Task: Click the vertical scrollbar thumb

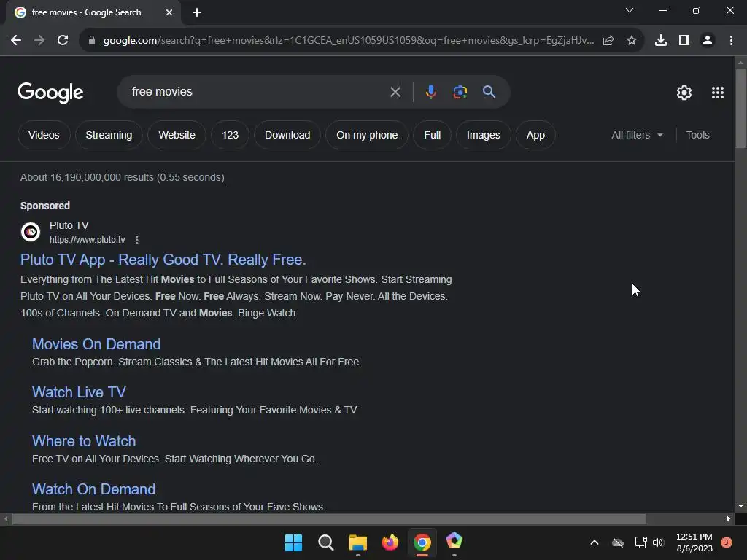Action: coord(740,108)
